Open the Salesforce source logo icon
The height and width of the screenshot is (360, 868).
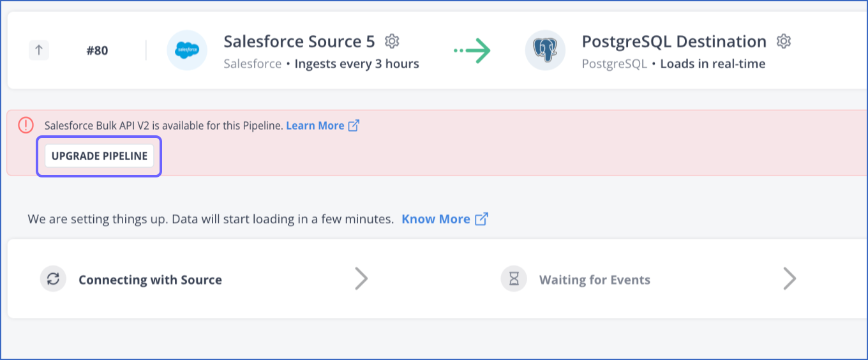pyautogui.click(x=187, y=50)
